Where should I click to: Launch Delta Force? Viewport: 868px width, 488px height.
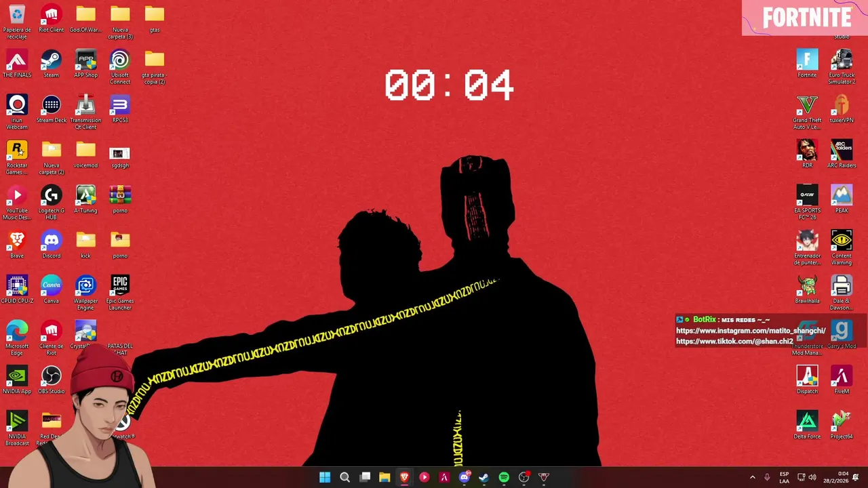[x=807, y=426]
